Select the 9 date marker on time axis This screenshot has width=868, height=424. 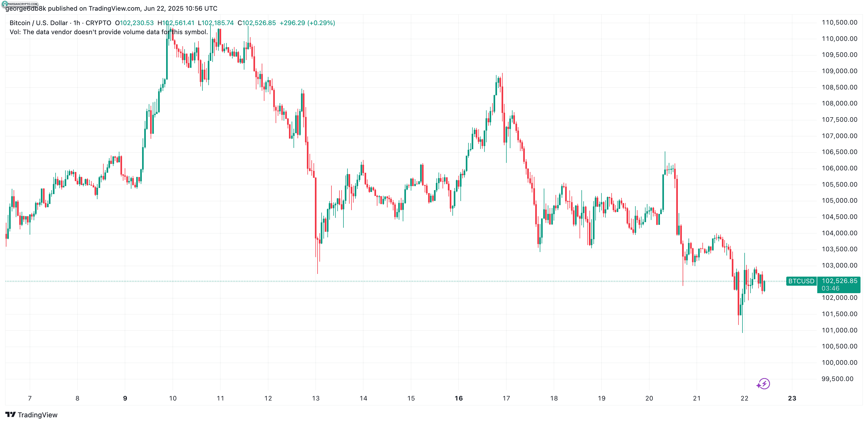point(125,398)
